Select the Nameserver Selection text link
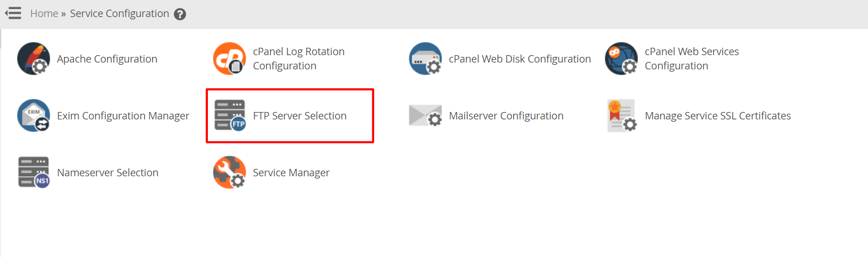This screenshot has height=257, width=868. click(x=108, y=173)
